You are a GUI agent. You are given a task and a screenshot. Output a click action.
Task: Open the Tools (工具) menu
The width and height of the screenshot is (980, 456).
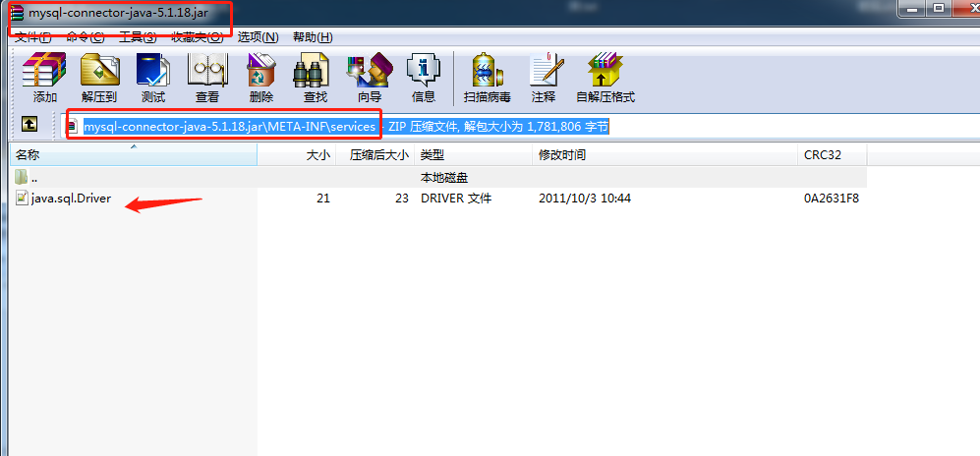pos(138,37)
